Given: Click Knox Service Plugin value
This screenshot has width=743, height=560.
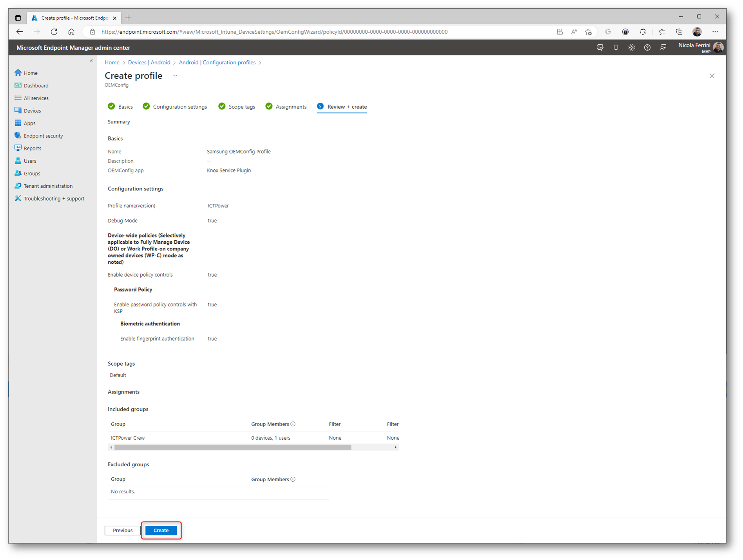Looking at the screenshot, I should (229, 170).
